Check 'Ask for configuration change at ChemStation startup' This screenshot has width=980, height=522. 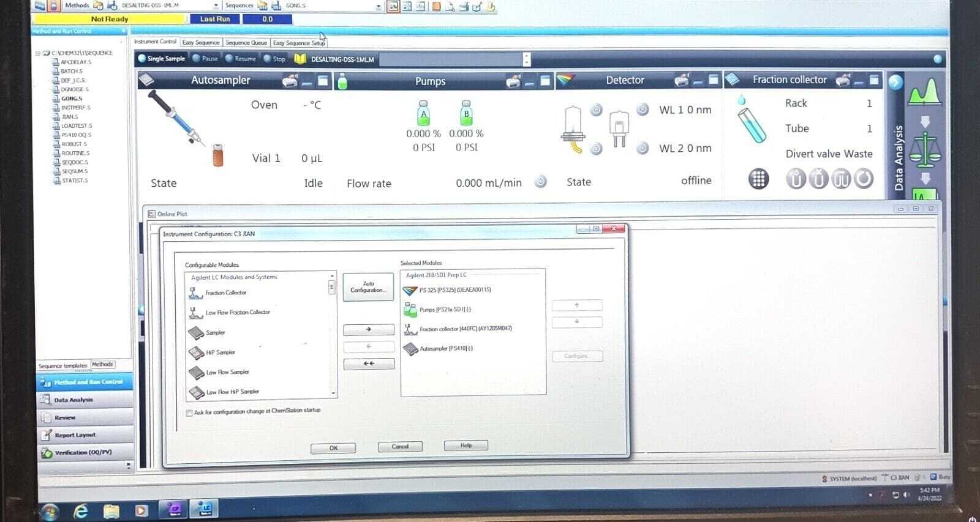(189, 413)
